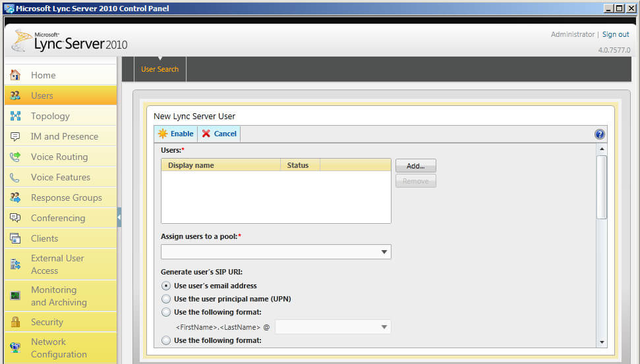The height and width of the screenshot is (364, 640).
Task: Click the Status column header
Action: coord(300,165)
